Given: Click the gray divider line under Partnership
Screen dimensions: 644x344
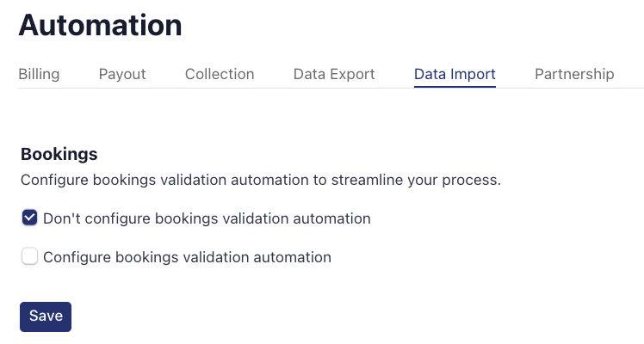Looking at the screenshot, I should point(574,88).
